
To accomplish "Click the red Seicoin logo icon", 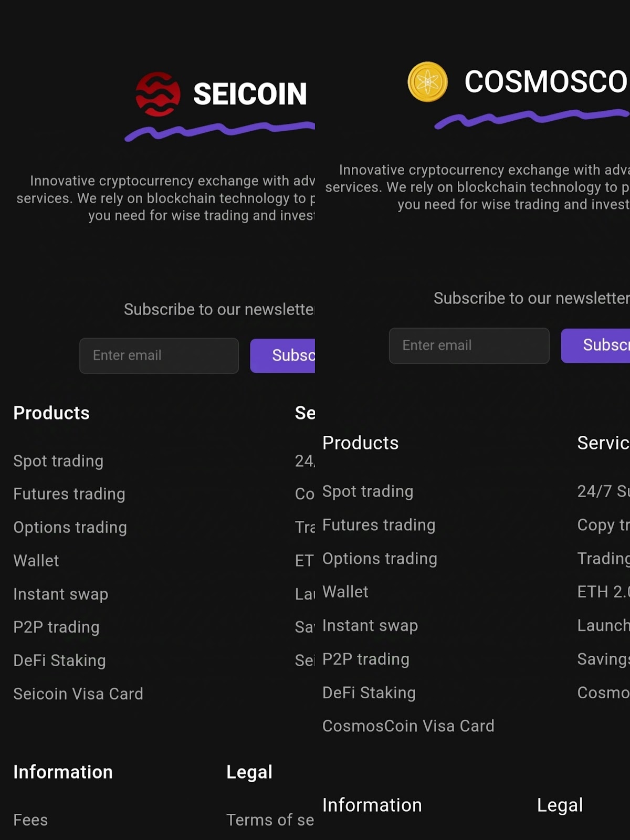I will (x=157, y=94).
